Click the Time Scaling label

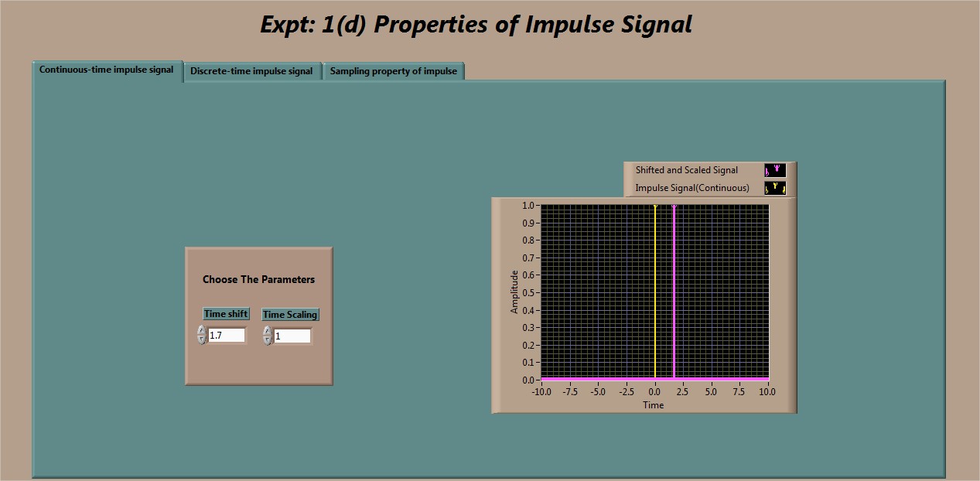pyautogui.click(x=290, y=315)
